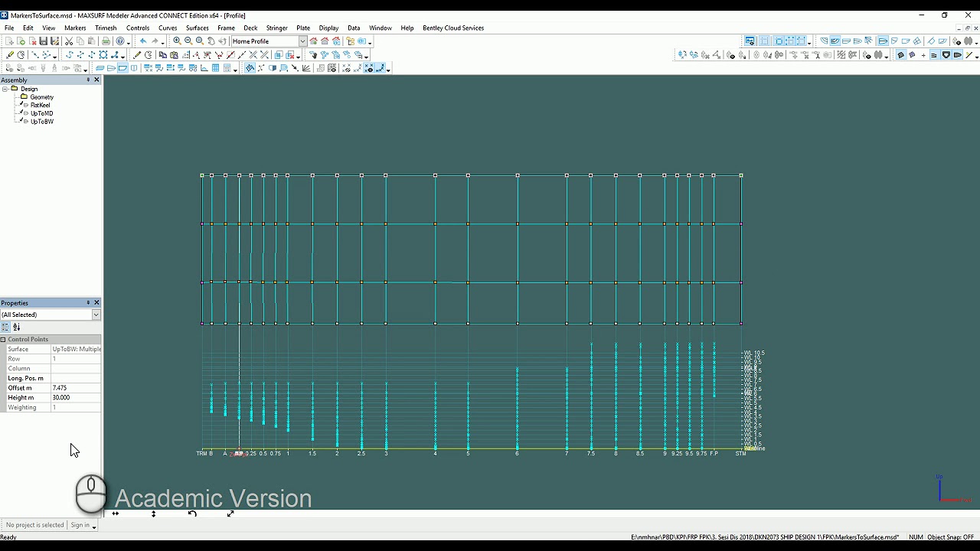Click the table Offsets window icon

(216, 68)
